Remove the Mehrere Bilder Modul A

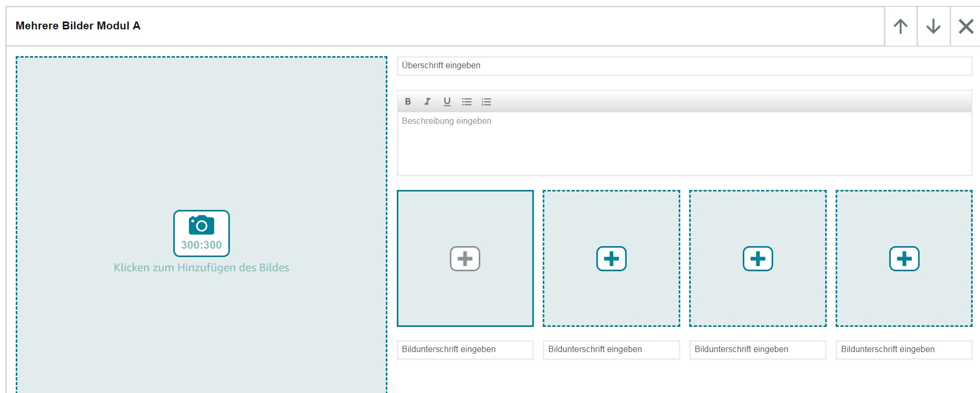pyautogui.click(x=966, y=26)
